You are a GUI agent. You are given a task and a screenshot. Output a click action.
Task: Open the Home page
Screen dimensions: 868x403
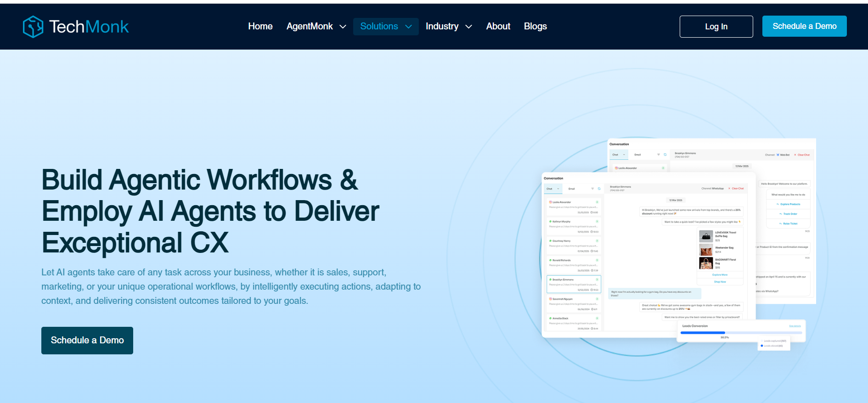(x=260, y=27)
